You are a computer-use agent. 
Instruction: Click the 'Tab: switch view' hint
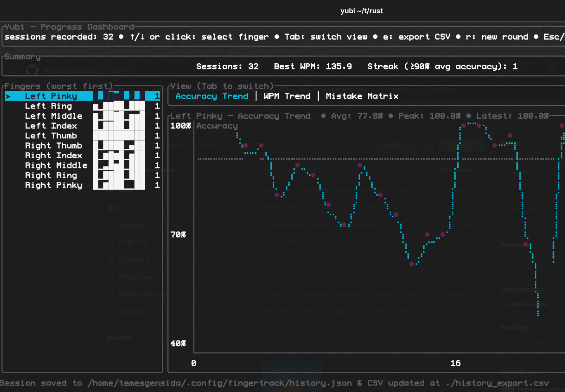(326, 37)
